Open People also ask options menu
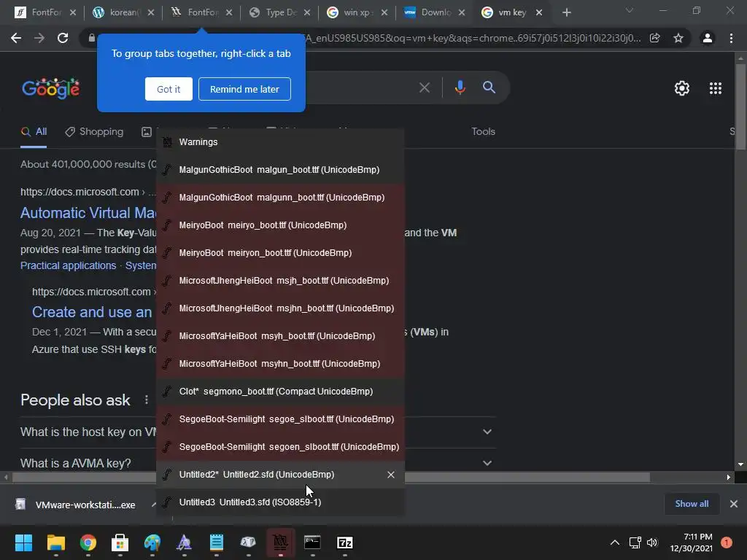 pos(146,400)
